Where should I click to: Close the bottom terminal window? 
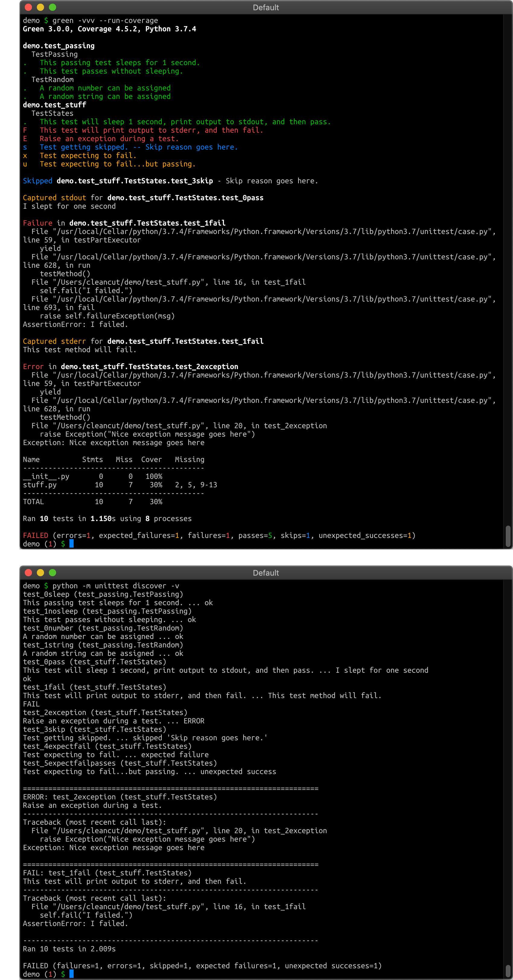click(28, 573)
